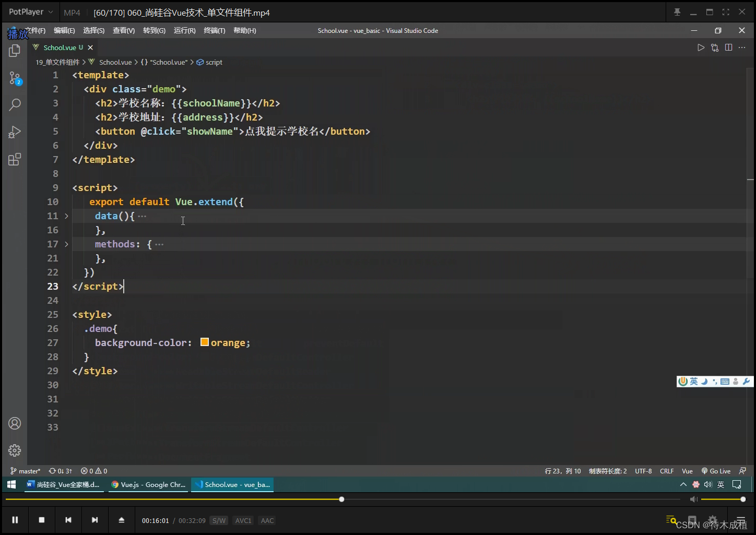Viewport: 756px width, 535px height.
Task: Stop the video playback
Action: [x=42, y=520]
